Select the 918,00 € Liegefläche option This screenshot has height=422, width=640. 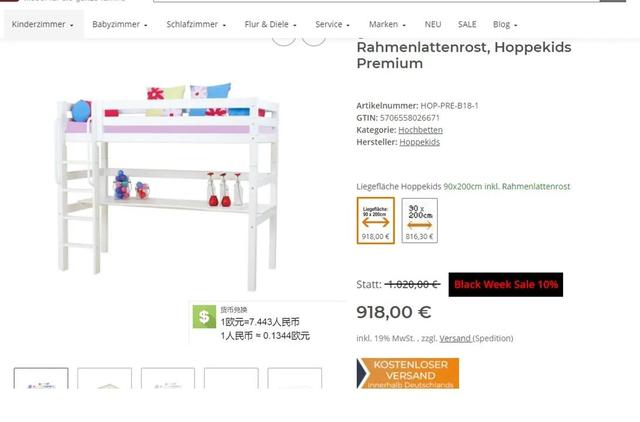pyautogui.click(x=376, y=221)
